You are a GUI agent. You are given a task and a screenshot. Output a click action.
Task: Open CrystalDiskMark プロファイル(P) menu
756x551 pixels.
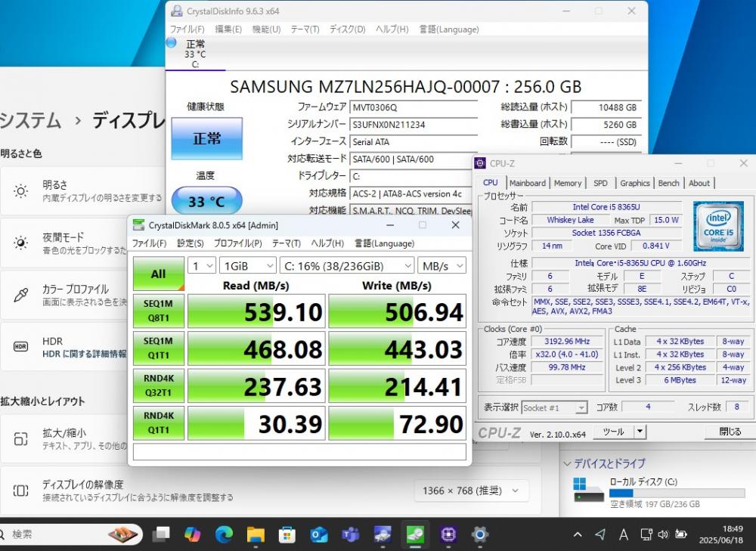coord(237,243)
